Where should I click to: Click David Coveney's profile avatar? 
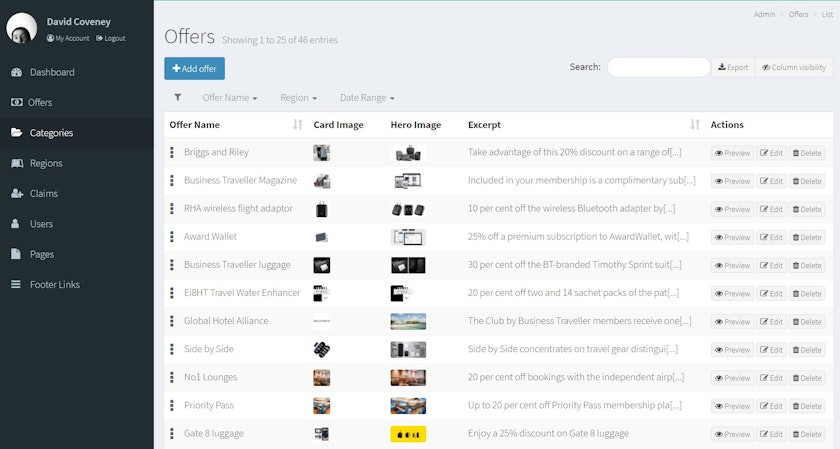coord(22,29)
